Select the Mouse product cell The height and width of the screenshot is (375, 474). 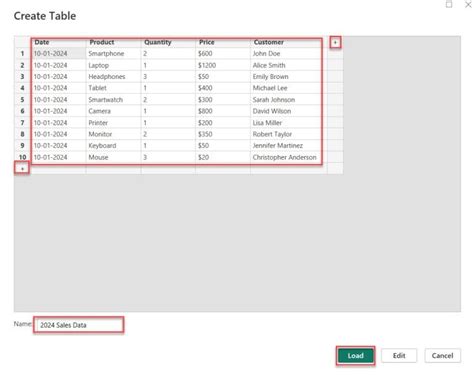(113, 157)
